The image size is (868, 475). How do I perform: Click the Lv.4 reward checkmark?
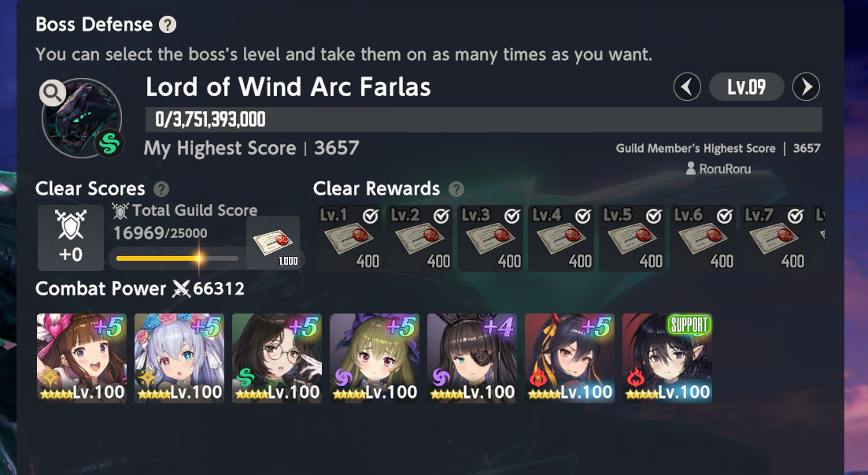pos(583,216)
